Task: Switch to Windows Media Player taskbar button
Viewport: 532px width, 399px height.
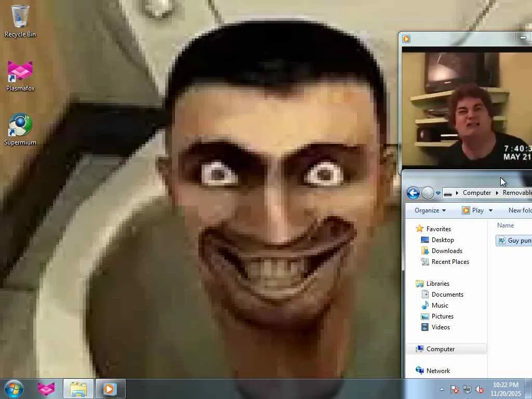Action: tap(110, 389)
